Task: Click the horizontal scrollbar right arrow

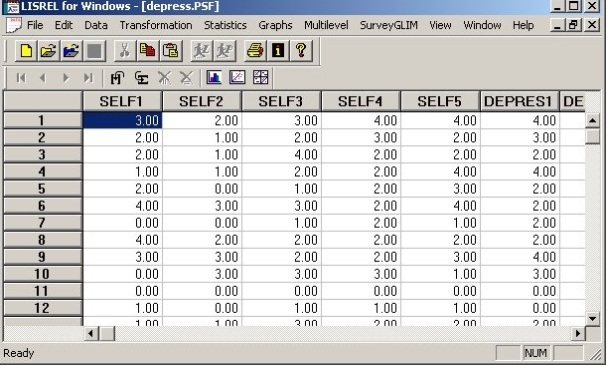Action: click(578, 334)
